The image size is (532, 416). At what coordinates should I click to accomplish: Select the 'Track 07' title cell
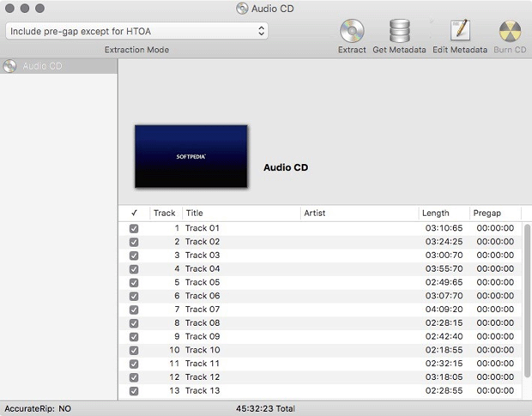203,310
